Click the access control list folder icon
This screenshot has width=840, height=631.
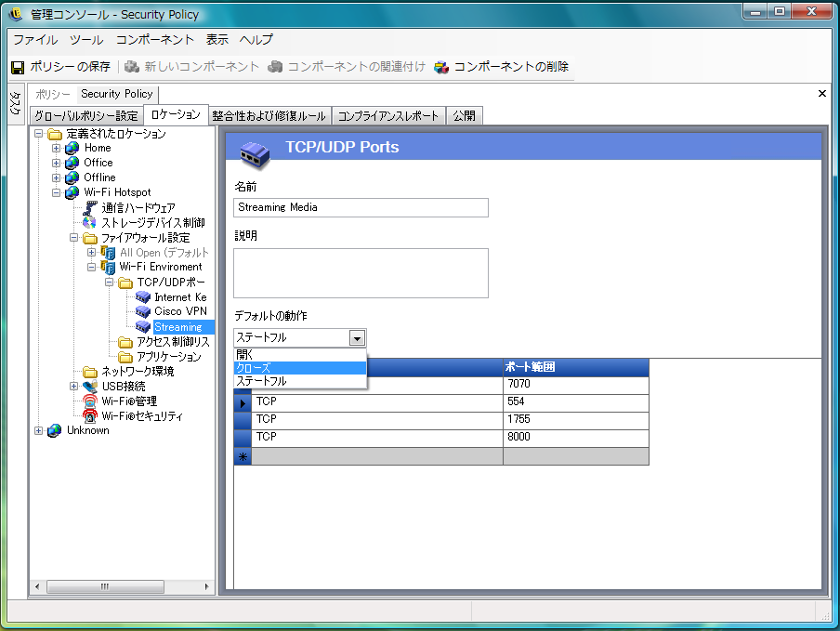click(125, 342)
